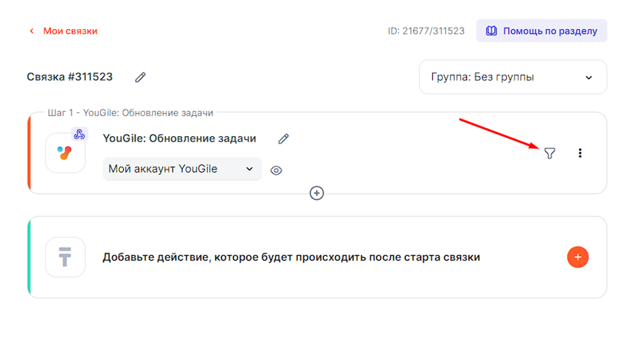Show account details with the eye icon
Screen dimensions: 644x346
pyautogui.click(x=276, y=170)
